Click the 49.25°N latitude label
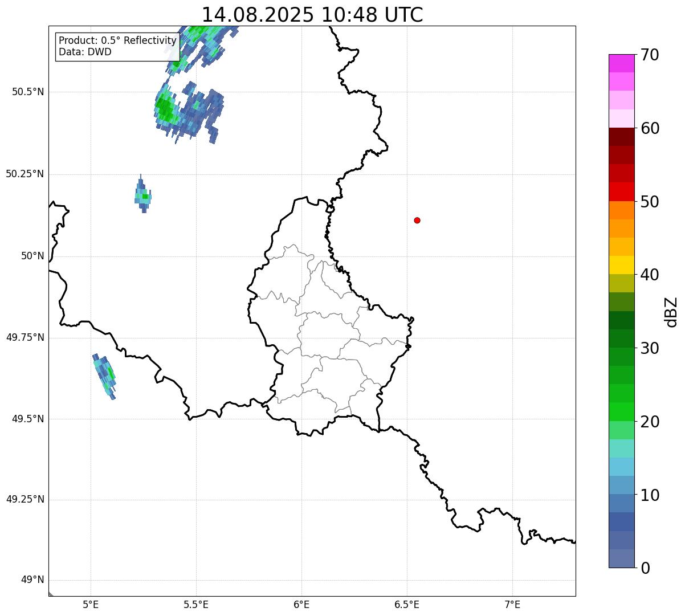 click(25, 499)
